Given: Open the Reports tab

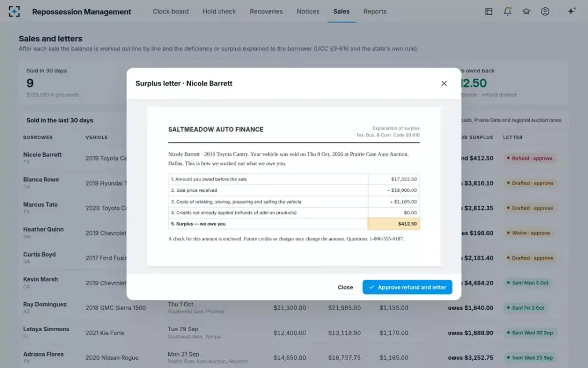Looking at the screenshot, I should [375, 11].
